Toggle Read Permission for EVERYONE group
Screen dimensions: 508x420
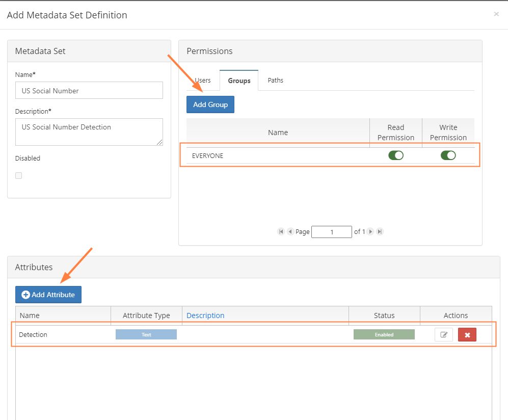tap(395, 155)
